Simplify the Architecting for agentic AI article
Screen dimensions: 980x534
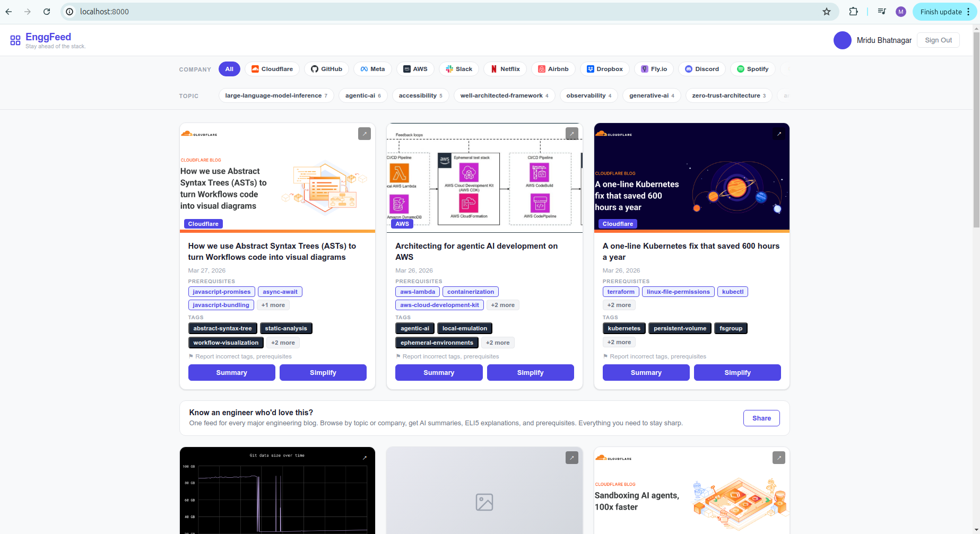[531, 372]
